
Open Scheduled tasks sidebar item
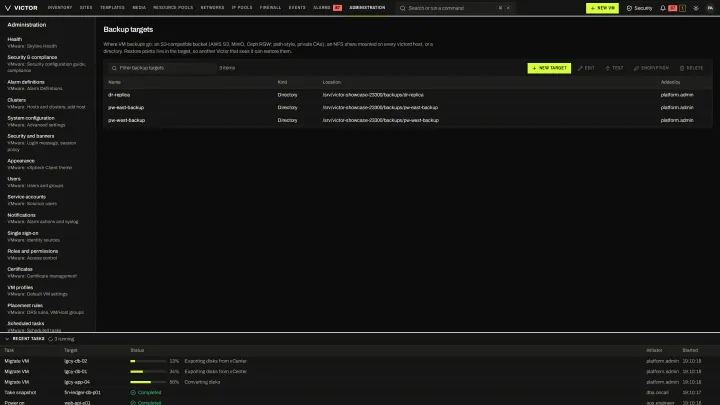pos(48,326)
